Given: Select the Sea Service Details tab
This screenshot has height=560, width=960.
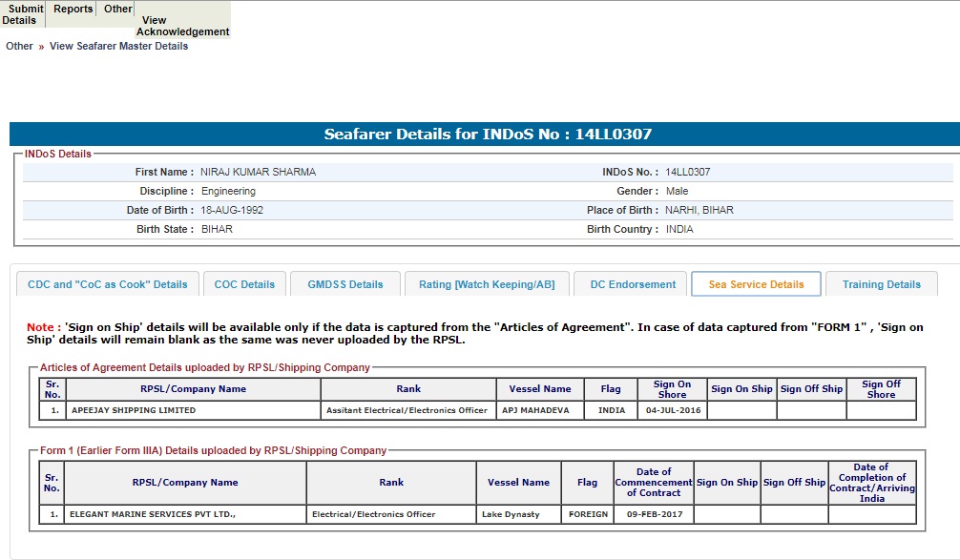Looking at the screenshot, I should click(x=756, y=284).
